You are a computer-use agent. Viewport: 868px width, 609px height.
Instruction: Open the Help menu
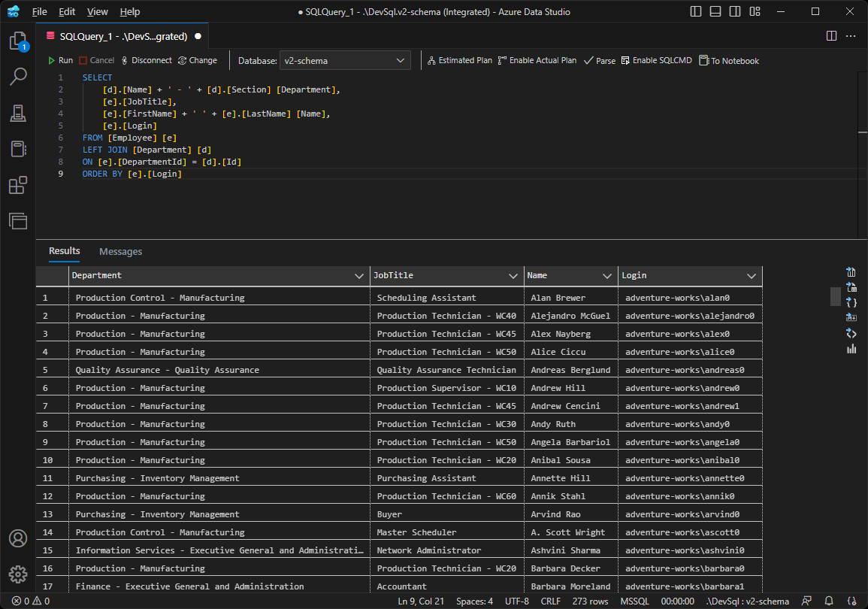pos(130,11)
